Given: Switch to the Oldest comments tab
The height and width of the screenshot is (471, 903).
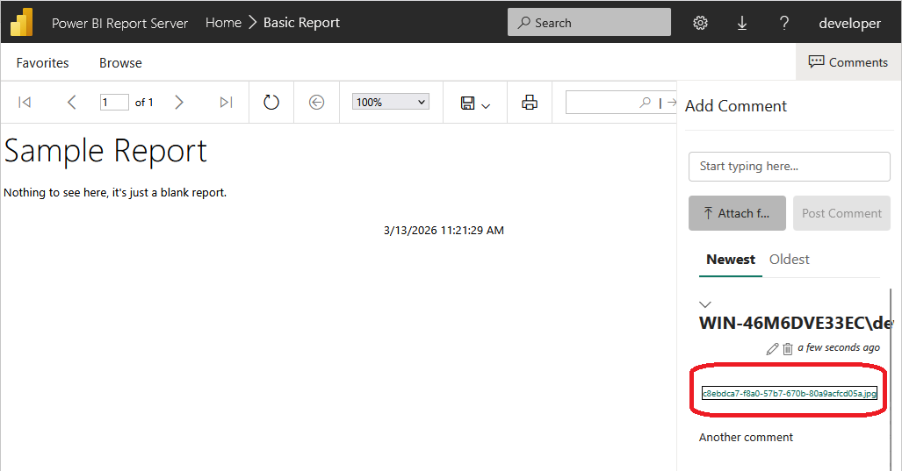Looking at the screenshot, I should 789,259.
